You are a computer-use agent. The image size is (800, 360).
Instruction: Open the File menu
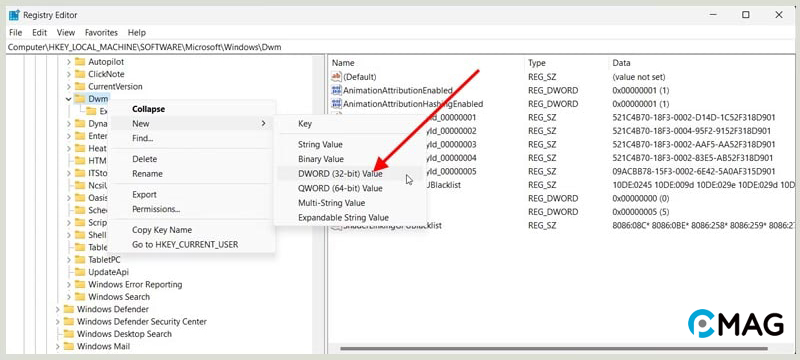[15, 32]
